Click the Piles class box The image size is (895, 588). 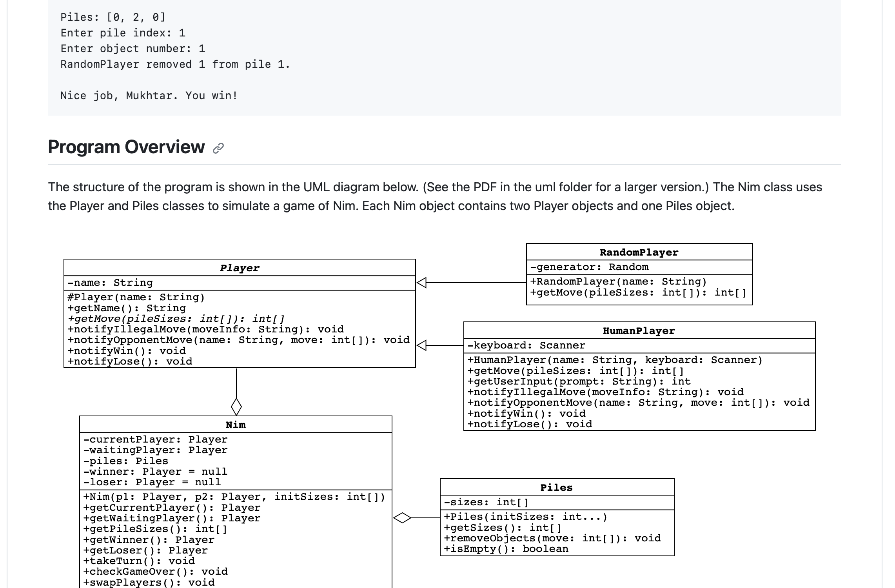click(x=557, y=488)
